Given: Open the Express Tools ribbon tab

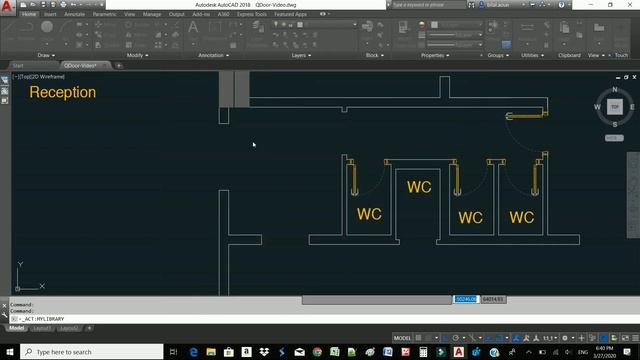Looking at the screenshot, I should (x=251, y=14).
